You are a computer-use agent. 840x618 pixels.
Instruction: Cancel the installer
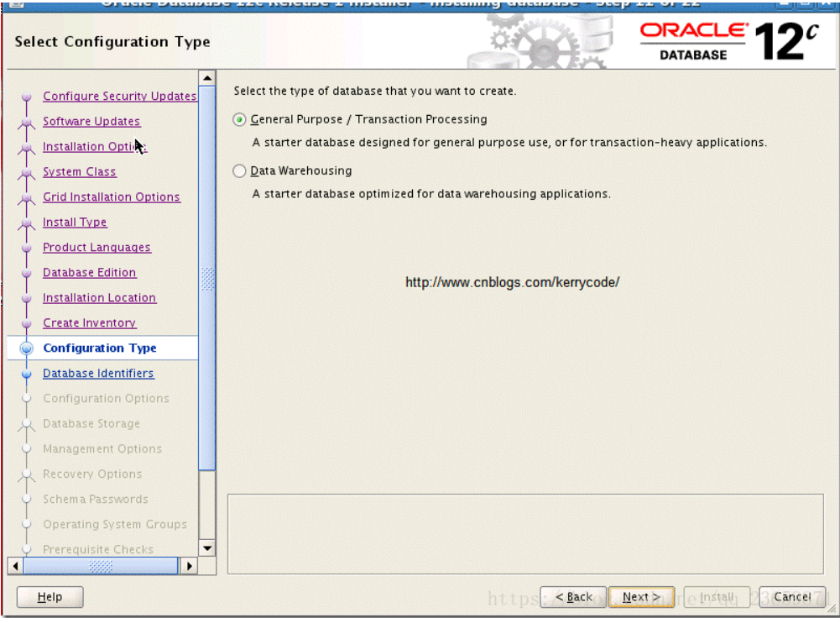click(792, 596)
